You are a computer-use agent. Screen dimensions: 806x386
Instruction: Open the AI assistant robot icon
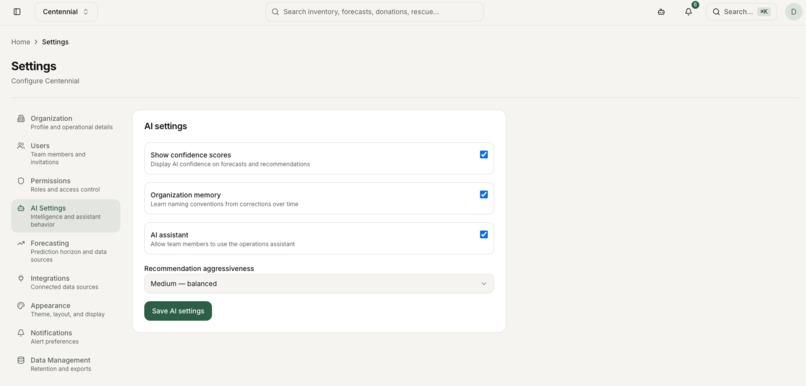coord(661,11)
